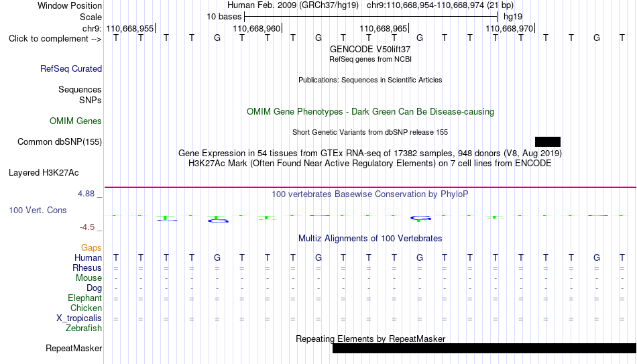Select the Rhesus species row label
This screenshot has width=637, height=364.
coord(87,268)
